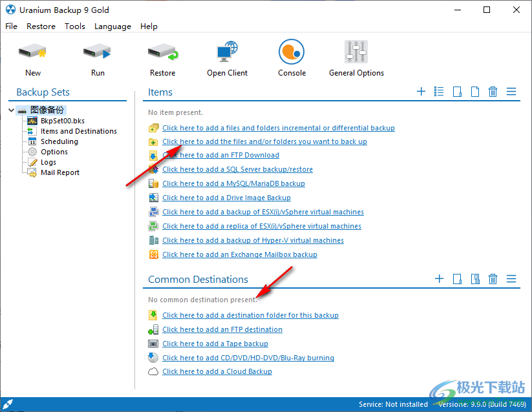Screen dimensions: 532x412
Task: Select Scheduling in the Backup Sets tree
Action: click(59, 141)
